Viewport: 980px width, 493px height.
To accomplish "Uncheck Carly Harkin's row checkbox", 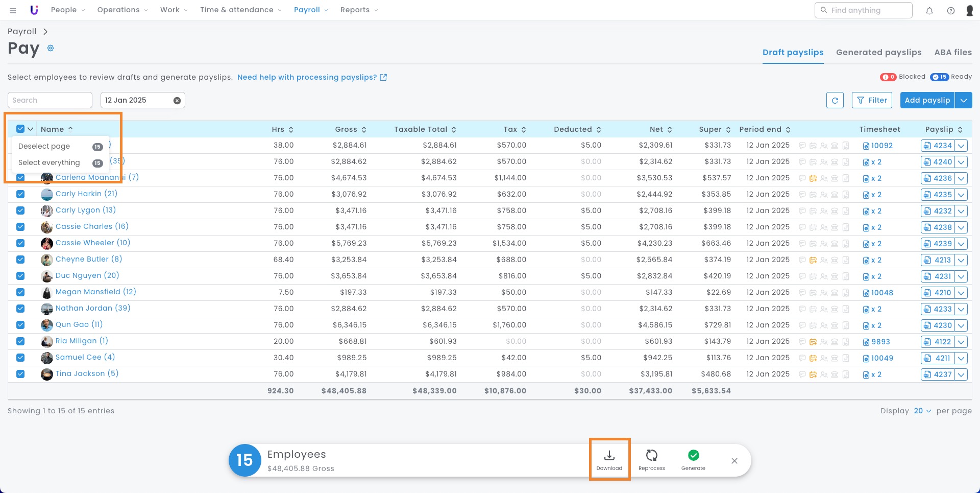I will 20,194.
